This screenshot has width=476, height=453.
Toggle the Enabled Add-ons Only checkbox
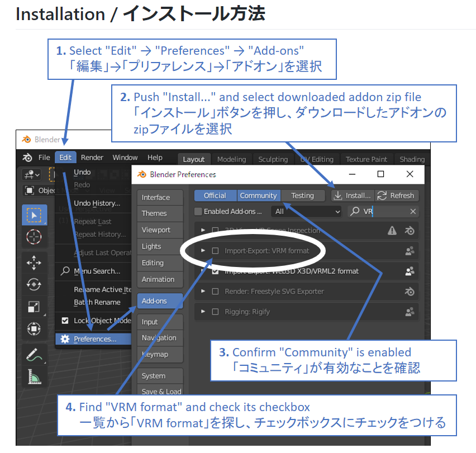click(198, 212)
